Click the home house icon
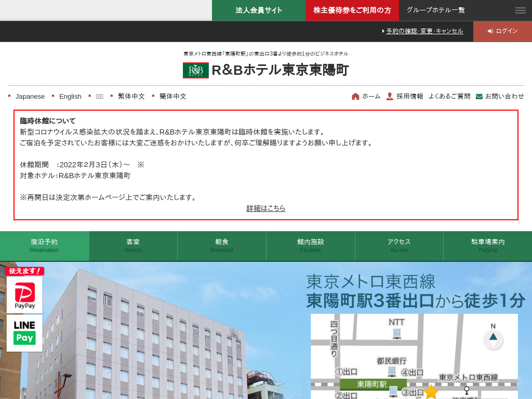Image resolution: width=532 pixels, height=399 pixels. pos(355,96)
